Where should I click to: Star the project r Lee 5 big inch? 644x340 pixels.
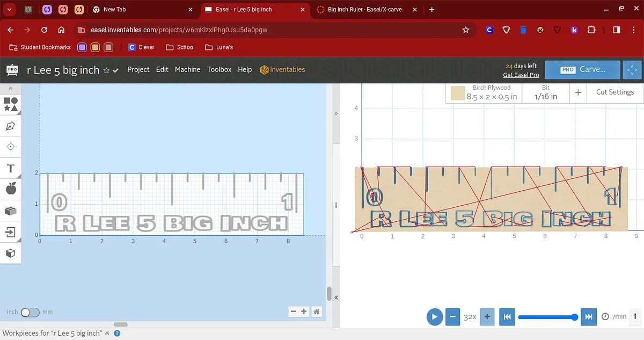click(x=106, y=70)
